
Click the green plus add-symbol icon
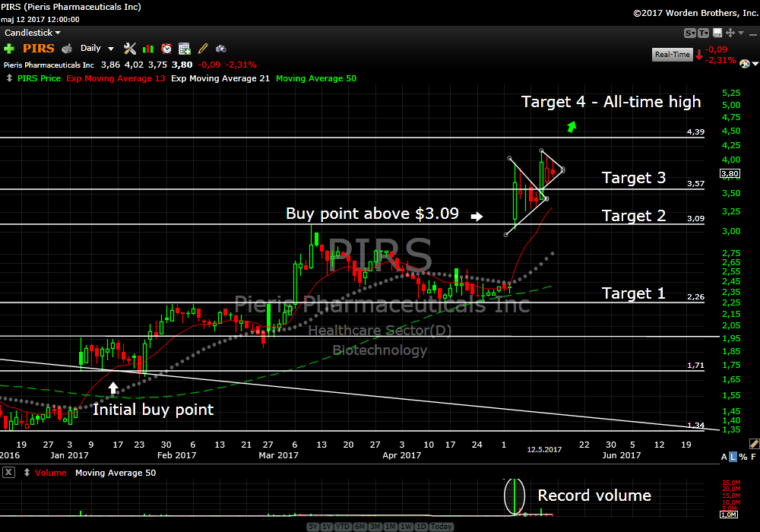coord(8,49)
